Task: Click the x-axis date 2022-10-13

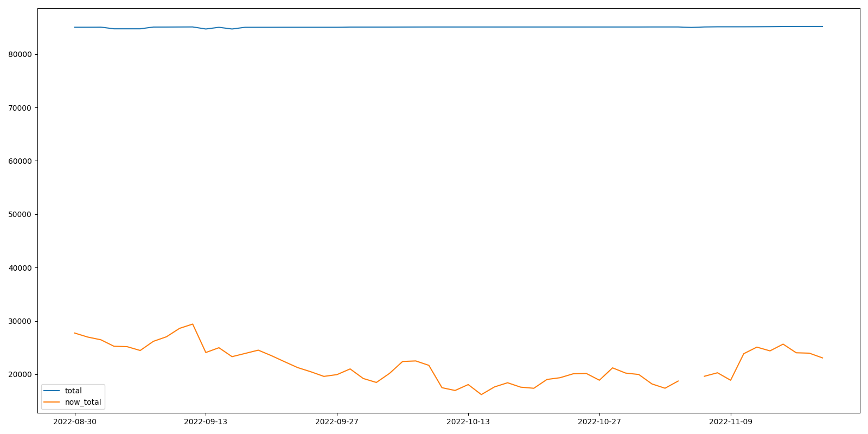Action: (x=468, y=422)
